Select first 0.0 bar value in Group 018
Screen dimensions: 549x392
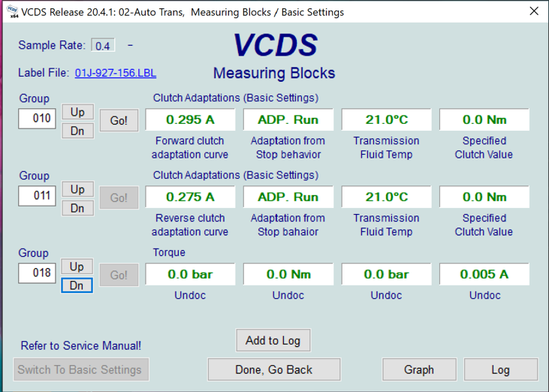[x=190, y=274]
